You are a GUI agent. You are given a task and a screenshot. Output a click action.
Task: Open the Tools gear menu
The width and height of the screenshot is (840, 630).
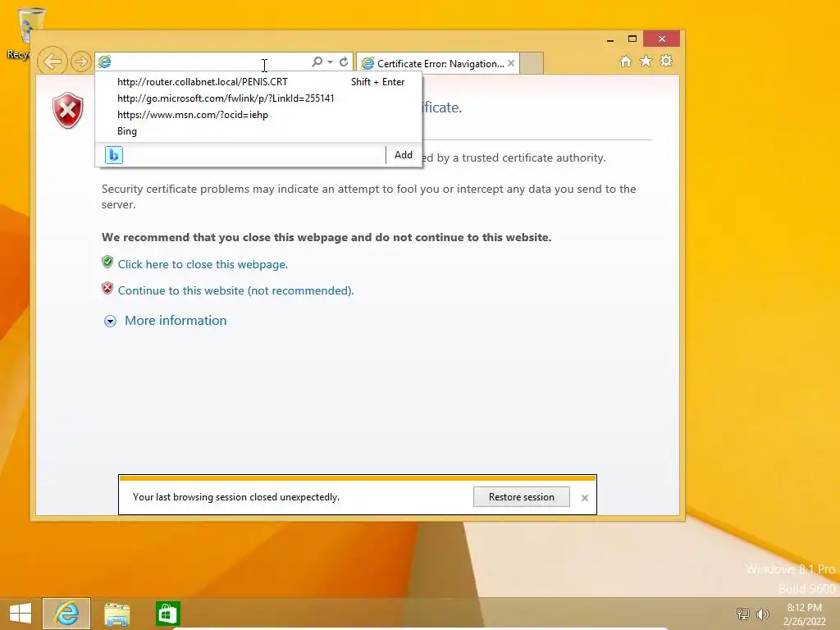click(666, 61)
